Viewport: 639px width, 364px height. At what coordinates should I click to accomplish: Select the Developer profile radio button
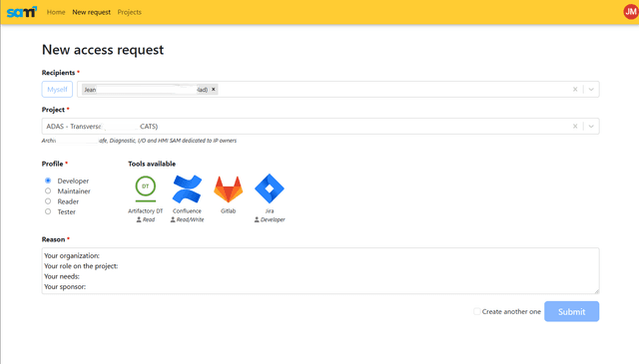[x=48, y=181]
